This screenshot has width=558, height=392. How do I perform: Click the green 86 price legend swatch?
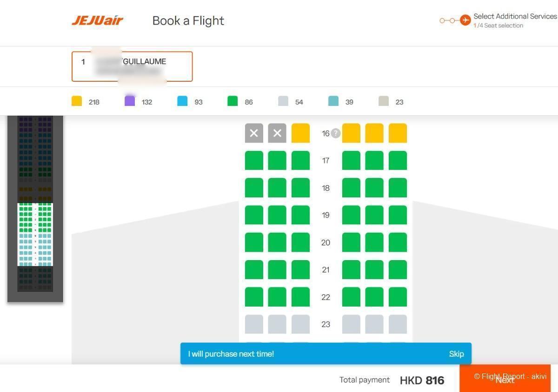(x=232, y=101)
